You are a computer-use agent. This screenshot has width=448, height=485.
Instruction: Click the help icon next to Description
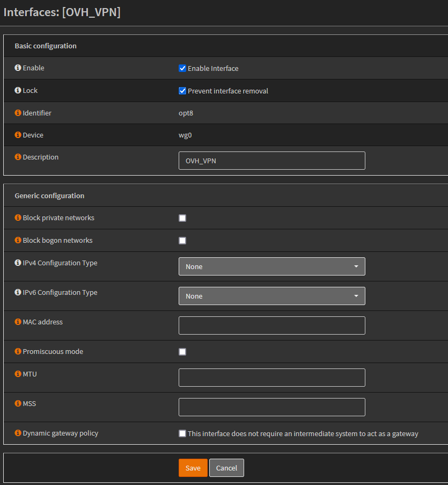[x=18, y=157]
